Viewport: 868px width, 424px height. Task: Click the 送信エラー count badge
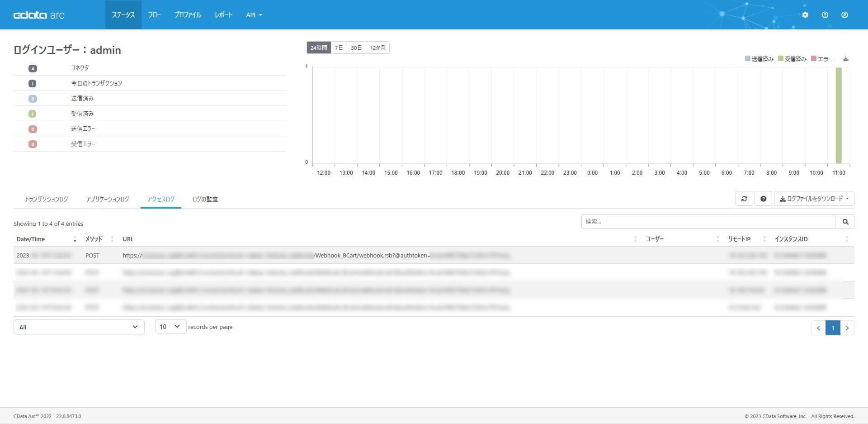[x=33, y=129]
